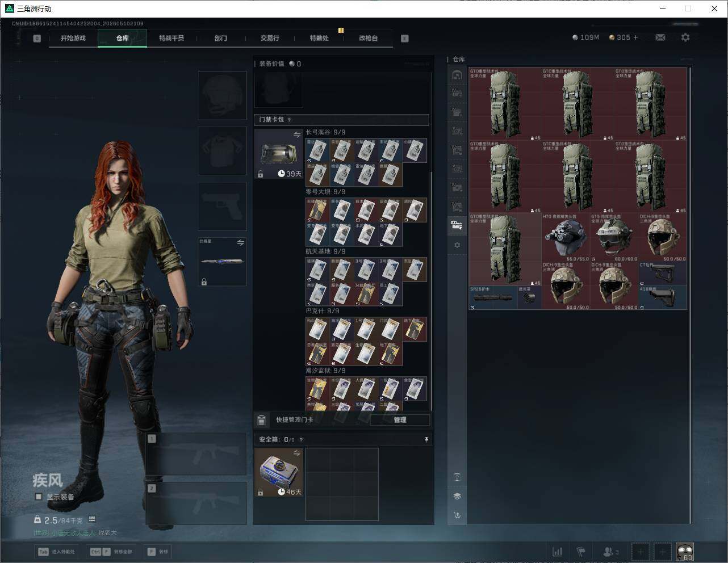
Task: Open the gear icon in warehouse sidebar
Action: click(457, 245)
